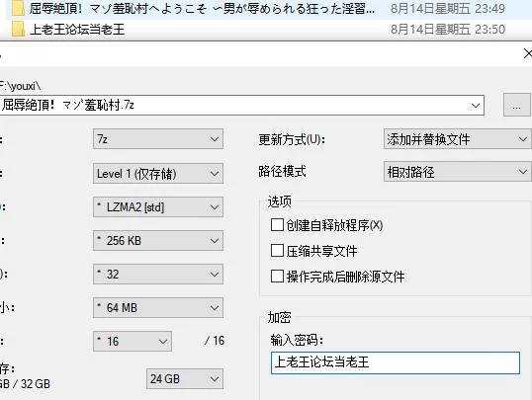Open the 32 word size dropdown
Screen dimensions: 532x400
(x=158, y=274)
